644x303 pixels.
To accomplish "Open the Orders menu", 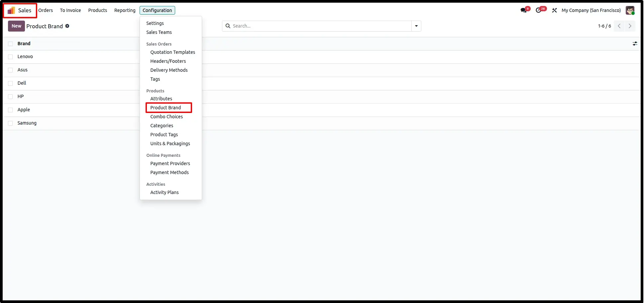I will pyautogui.click(x=46, y=10).
